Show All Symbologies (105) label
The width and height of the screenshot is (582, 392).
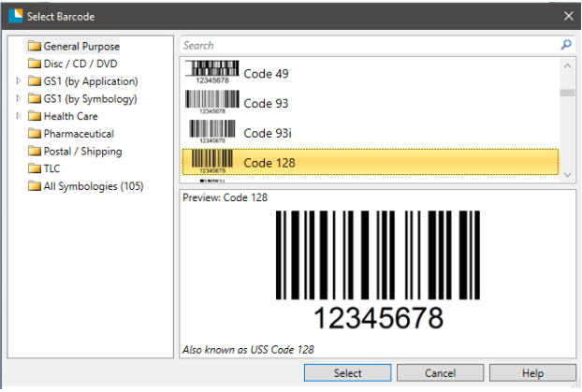pyautogui.click(x=94, y=186)
